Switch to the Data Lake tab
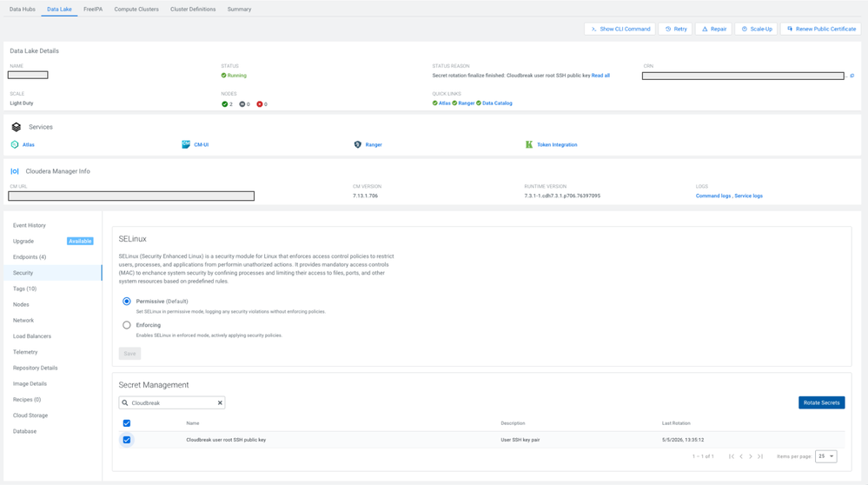Image resolution: width=868 pixels, height=485 pixels. (x=59, y=10)
